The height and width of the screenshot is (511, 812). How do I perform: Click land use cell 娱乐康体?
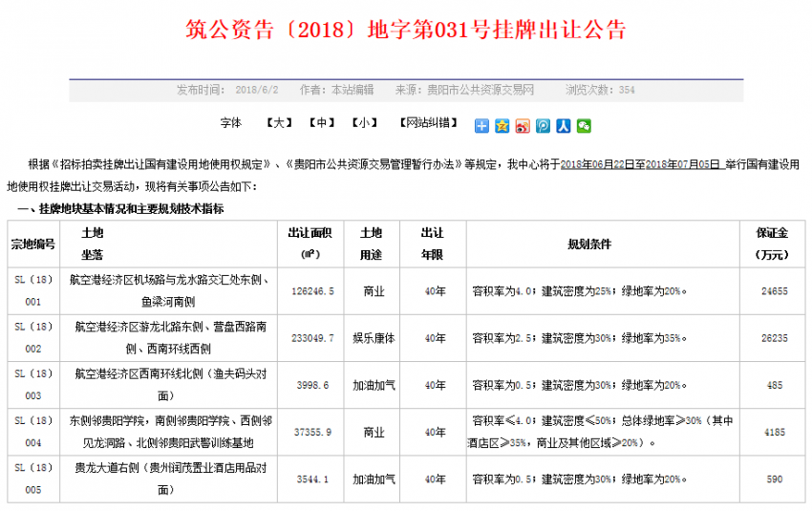tap(374, 338)
